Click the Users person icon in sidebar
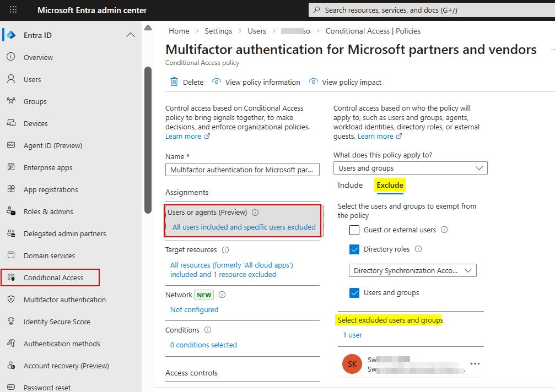 coord(11,79)
